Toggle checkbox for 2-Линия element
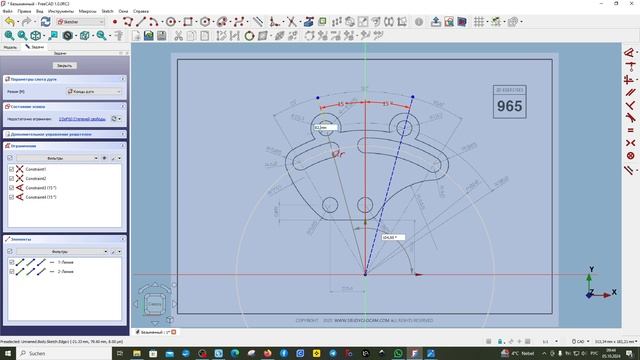Viewport: 640px width, 360px height. coord(11,272)
